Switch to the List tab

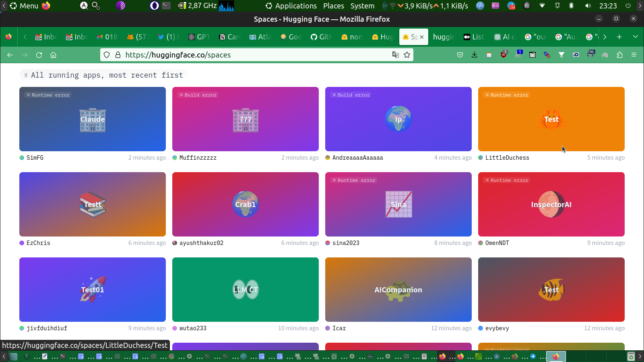tap(474, 37)
